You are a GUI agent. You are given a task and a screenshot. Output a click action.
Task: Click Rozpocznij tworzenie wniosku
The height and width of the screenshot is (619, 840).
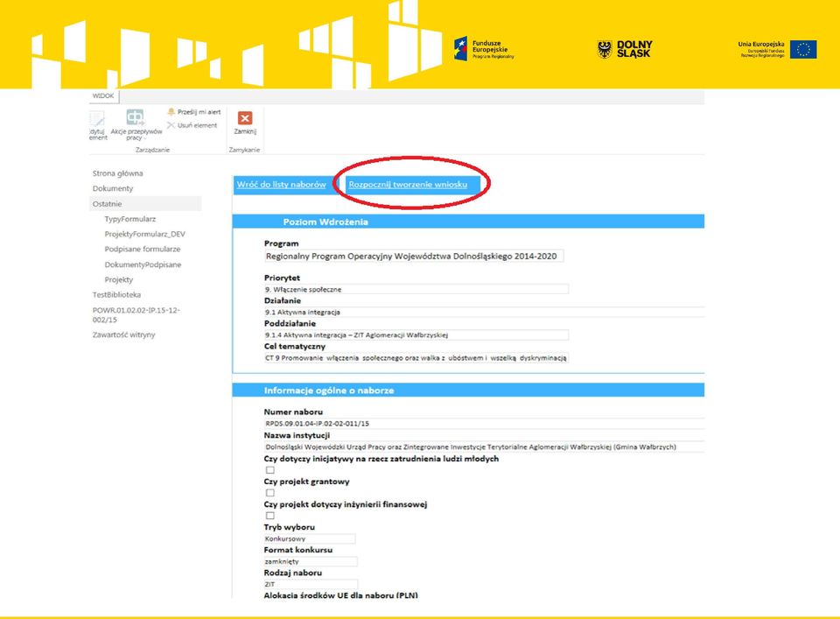pyautogui.click(x=408, y=185)
